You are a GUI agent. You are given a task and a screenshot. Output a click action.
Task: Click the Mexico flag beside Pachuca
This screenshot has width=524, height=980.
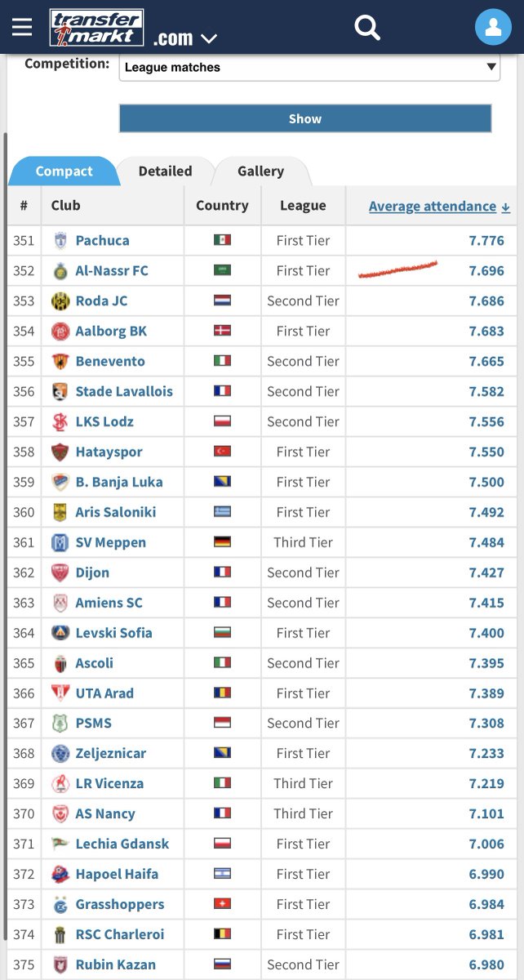222,240
